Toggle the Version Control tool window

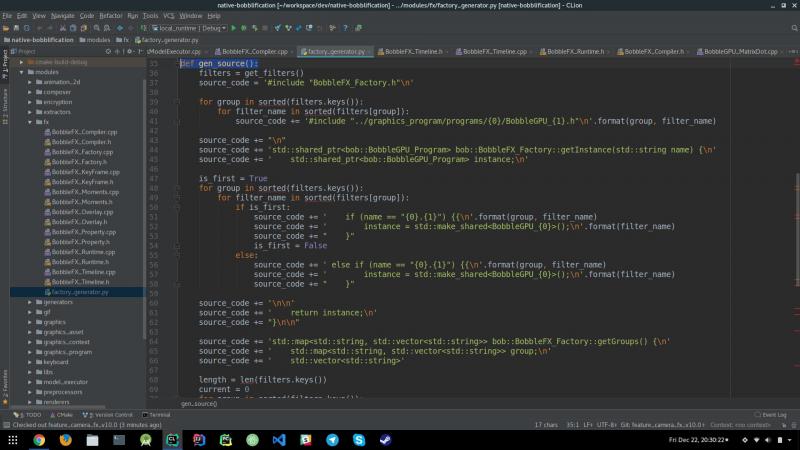point(109,414)
